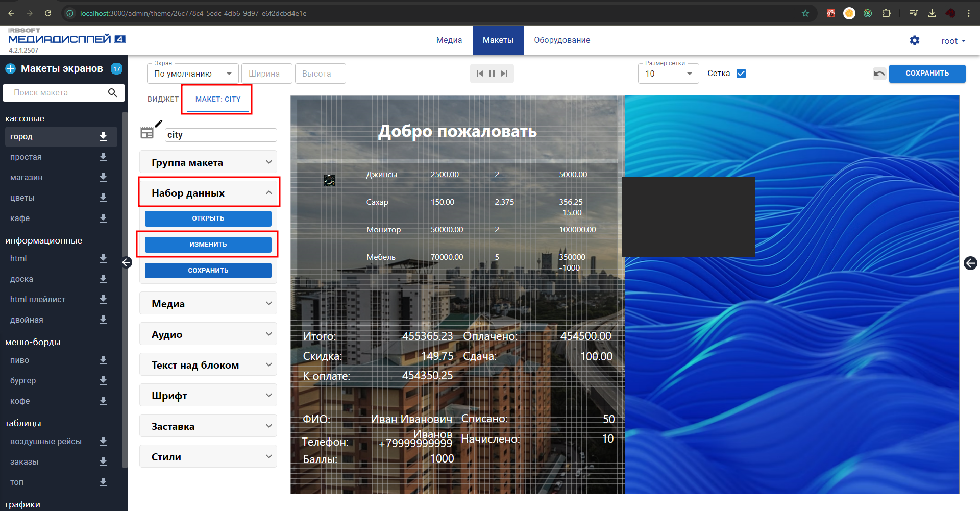Skip to next frame in playback

tap(504, 74)
